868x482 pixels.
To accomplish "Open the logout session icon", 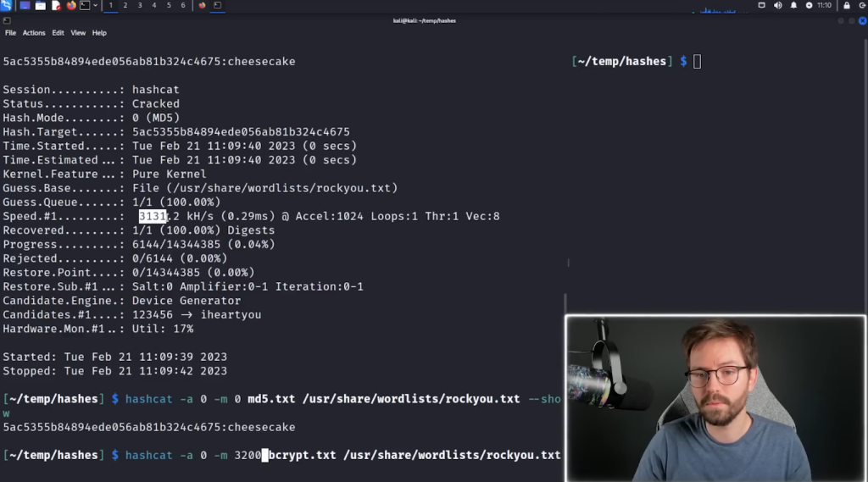I will point(862,6).
